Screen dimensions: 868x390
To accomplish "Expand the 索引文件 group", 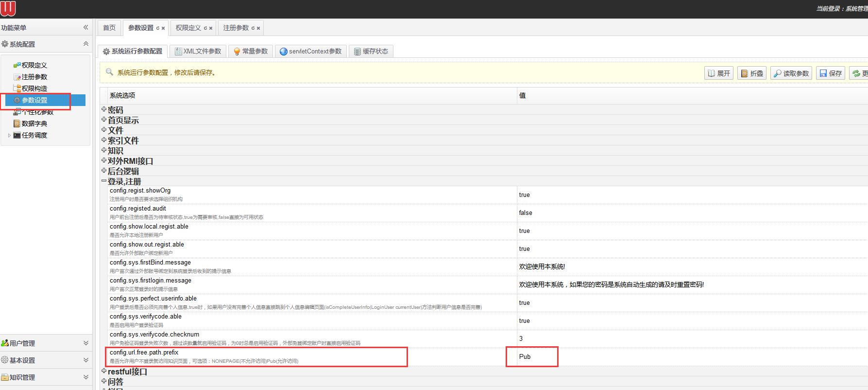I will coord(104,140).
